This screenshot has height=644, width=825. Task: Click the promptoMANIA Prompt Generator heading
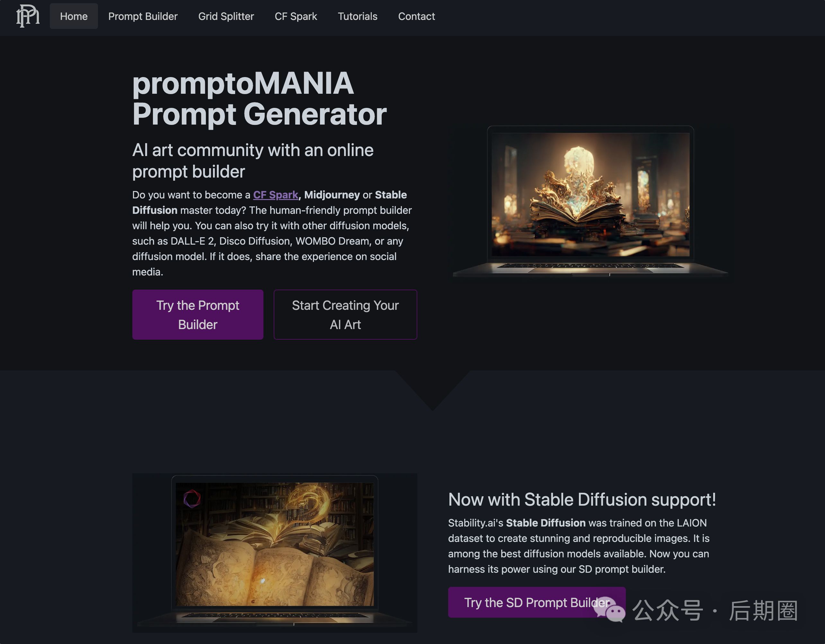point(259,98)
